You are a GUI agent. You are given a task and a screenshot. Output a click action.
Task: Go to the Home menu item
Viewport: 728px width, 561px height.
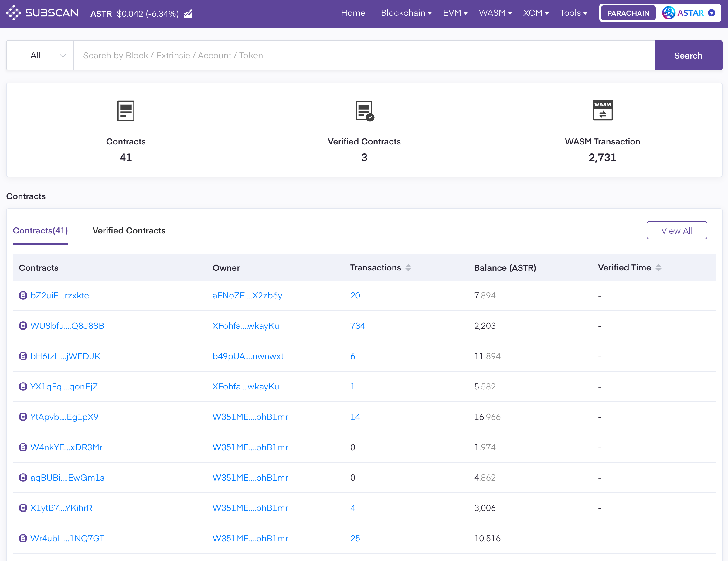(353, 13)
